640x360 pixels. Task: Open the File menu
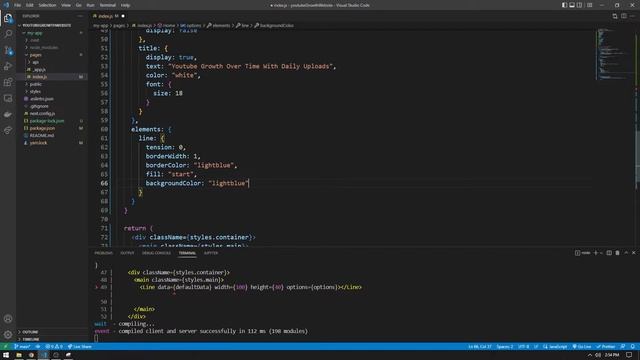(x=18, y=5)
